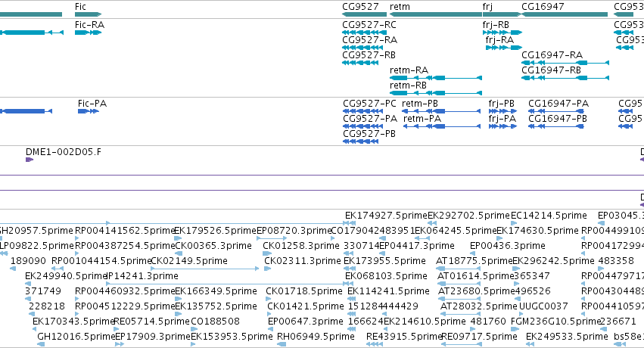Open the CG9527-RA transcript label
The width and height of the screenshot is (644, 348).
tap(369, 40)
